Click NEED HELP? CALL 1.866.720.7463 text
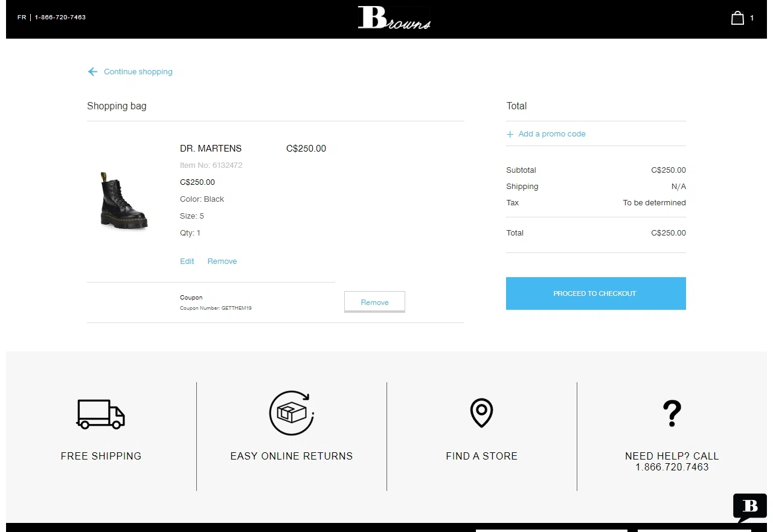Screen dimensions: 773x532 tap(672, 461)
